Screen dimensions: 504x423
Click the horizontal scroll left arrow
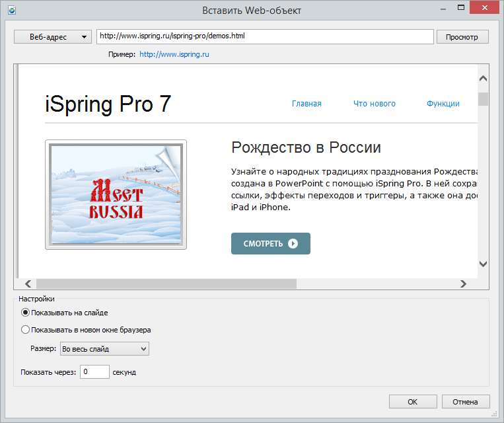click(28, 284)
